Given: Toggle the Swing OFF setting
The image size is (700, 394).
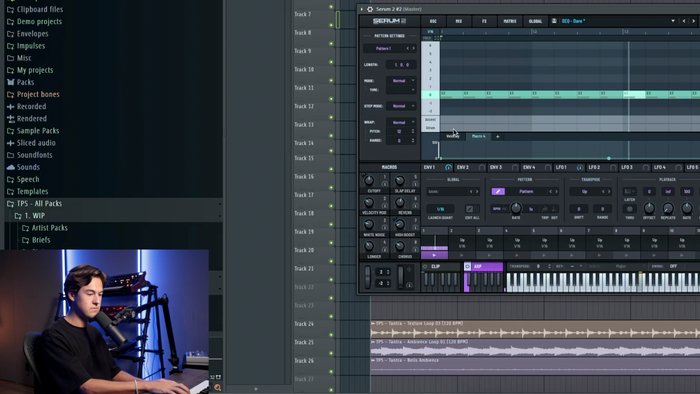Looking at the screenshot, I should [673, 266].
